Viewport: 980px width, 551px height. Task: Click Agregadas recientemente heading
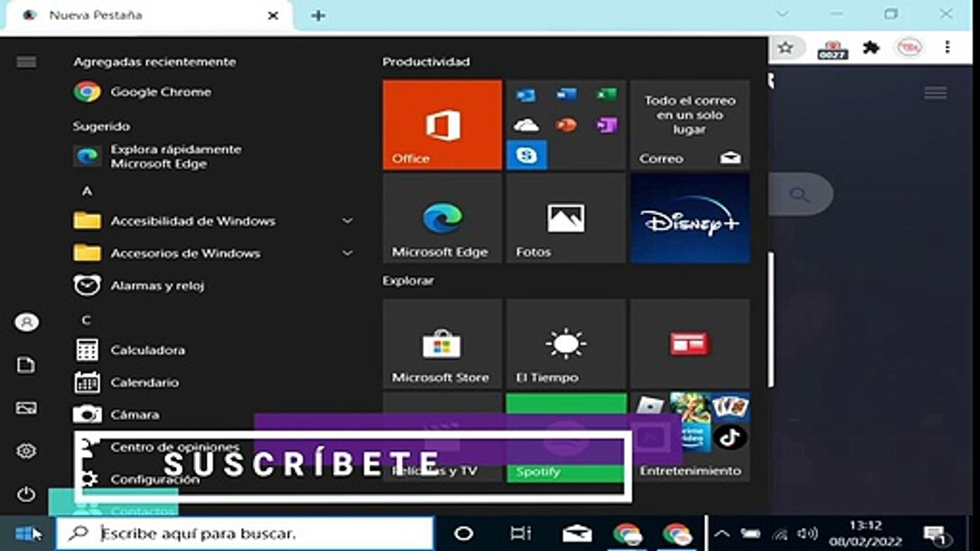[x=155, y=62]
